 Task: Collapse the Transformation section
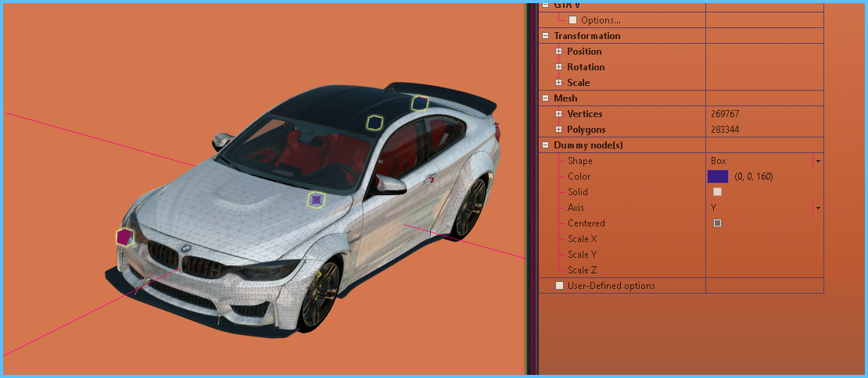coord(545,36)
